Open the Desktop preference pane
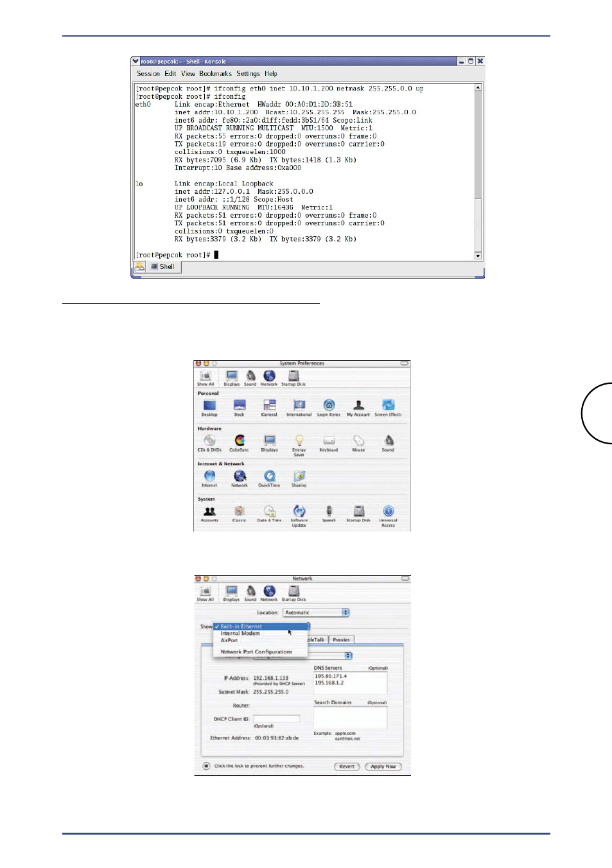 pyautogui.click(x=209, y=408)
